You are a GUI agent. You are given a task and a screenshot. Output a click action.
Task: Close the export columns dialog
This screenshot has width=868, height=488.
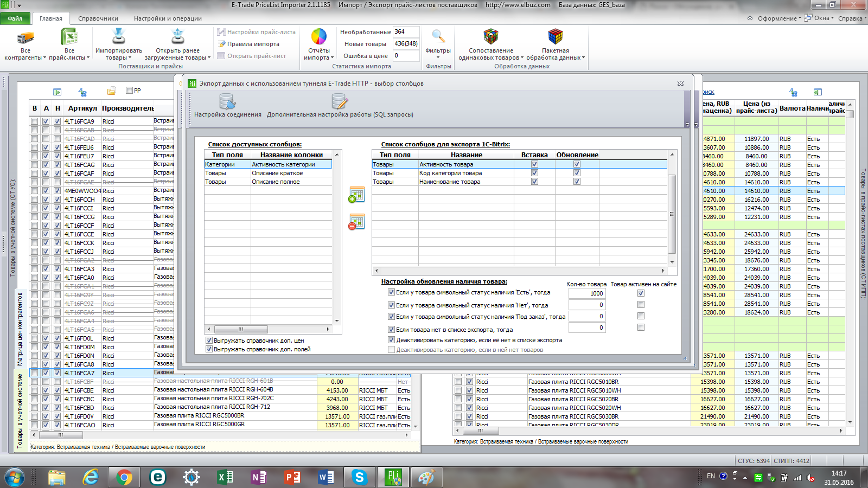point(680,84)
